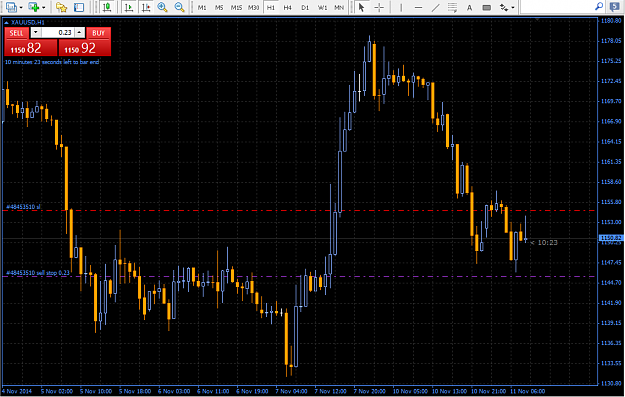Image resolution: width=625 pixels, height=397 pixels.
Task: Toggle the chart auto scroll icon
Action: click(x=129, y=7)
